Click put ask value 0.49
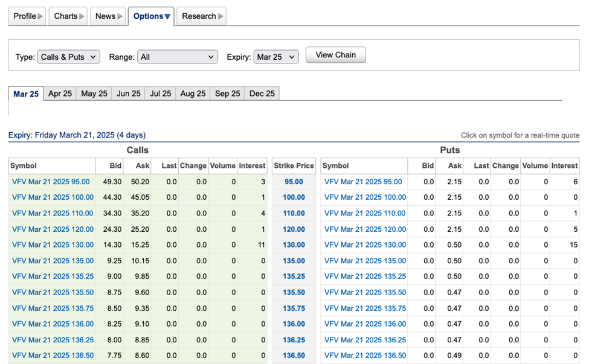 coord(454,356)
